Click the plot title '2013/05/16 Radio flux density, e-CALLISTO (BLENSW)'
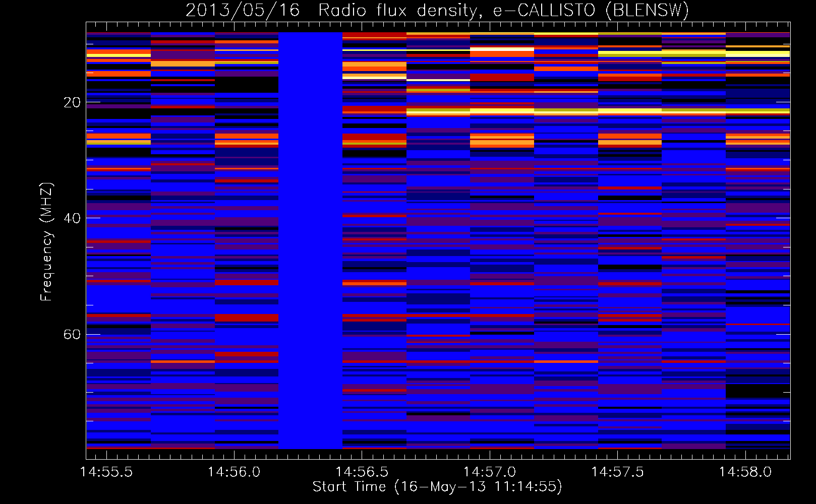Image resolution: width=816 pixels, height=504 pixels. coord(437,10)
